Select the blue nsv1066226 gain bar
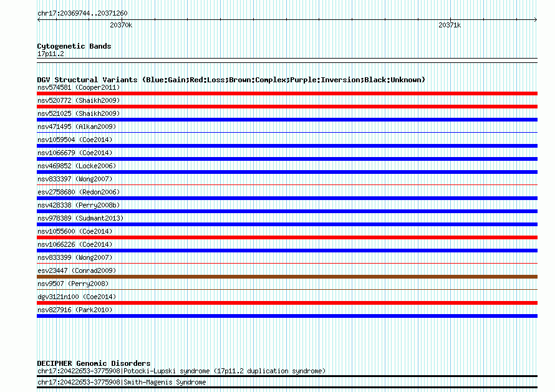Screen dimensions: 555x392 (x=287, y=251)
